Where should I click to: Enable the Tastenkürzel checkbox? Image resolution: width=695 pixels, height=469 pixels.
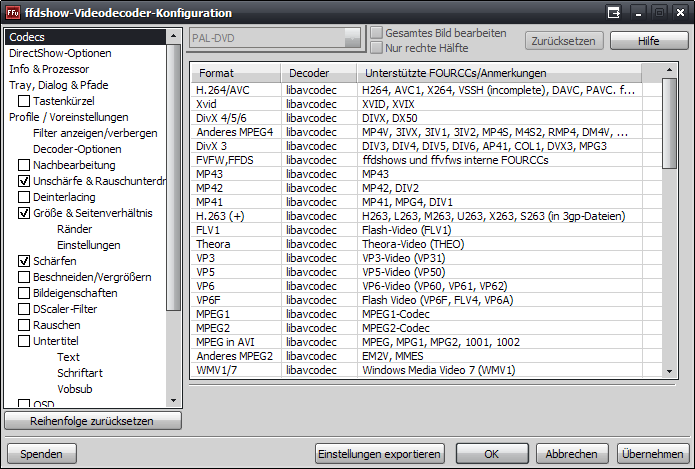pos(24,101)
